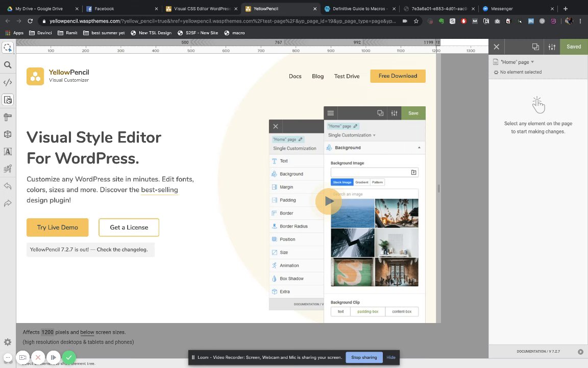Click the round play icon beside documentation
Image resolution: width=588 pixels, height=368 pixels.
pos(580,352)
